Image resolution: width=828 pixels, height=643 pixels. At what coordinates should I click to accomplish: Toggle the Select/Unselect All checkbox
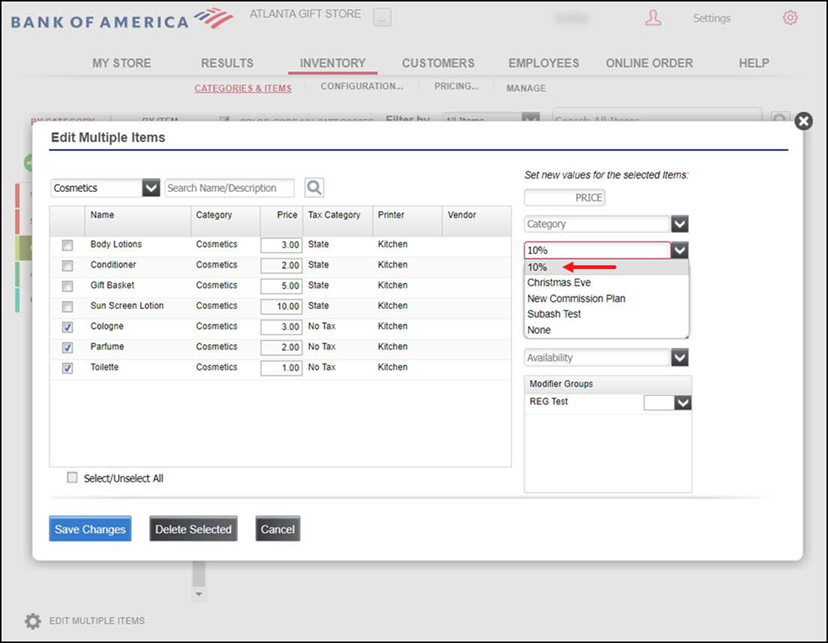click(71, 477)
